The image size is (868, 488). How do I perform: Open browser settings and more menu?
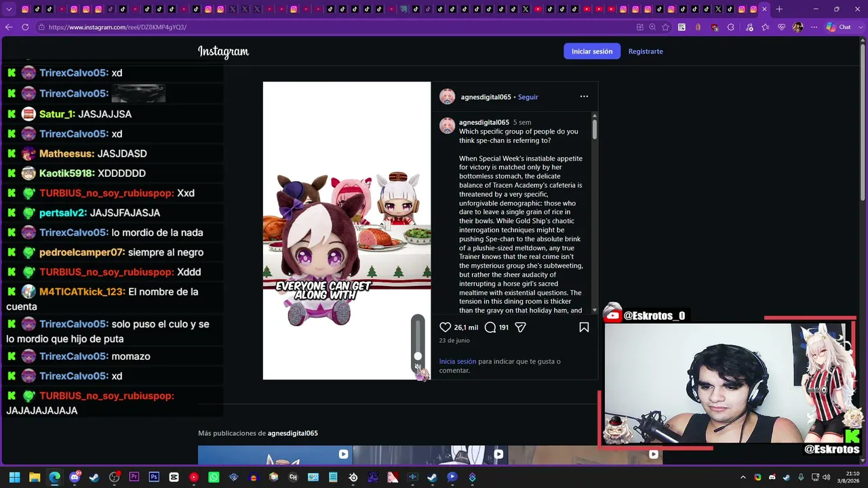pyautogui.click(x=814, y=27)
